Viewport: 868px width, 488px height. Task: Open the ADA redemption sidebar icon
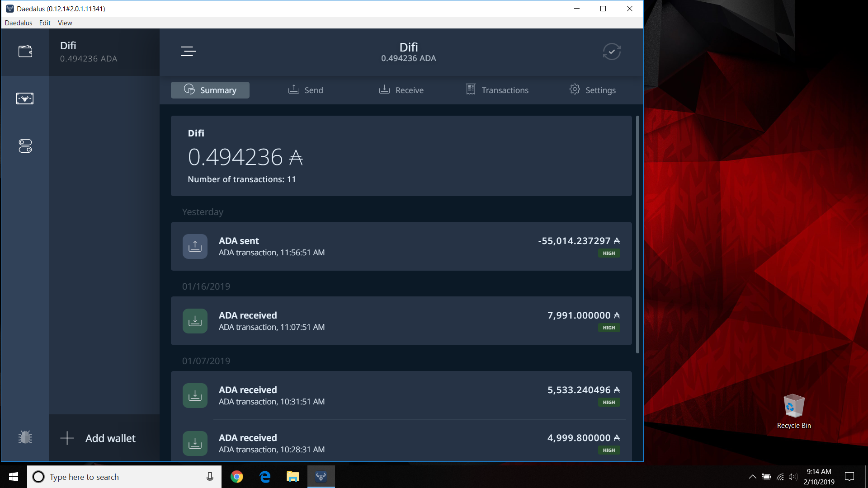[x=25, y=99]
